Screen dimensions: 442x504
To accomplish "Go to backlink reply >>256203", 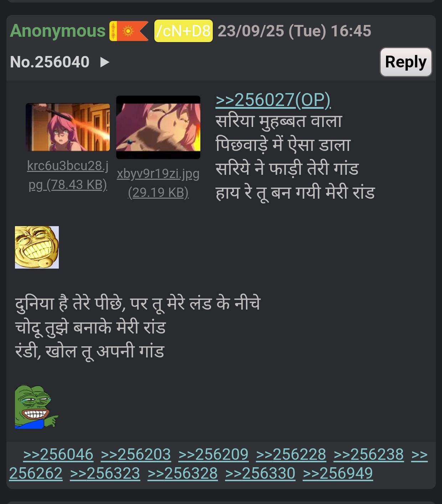I will [x=136, y=455].
